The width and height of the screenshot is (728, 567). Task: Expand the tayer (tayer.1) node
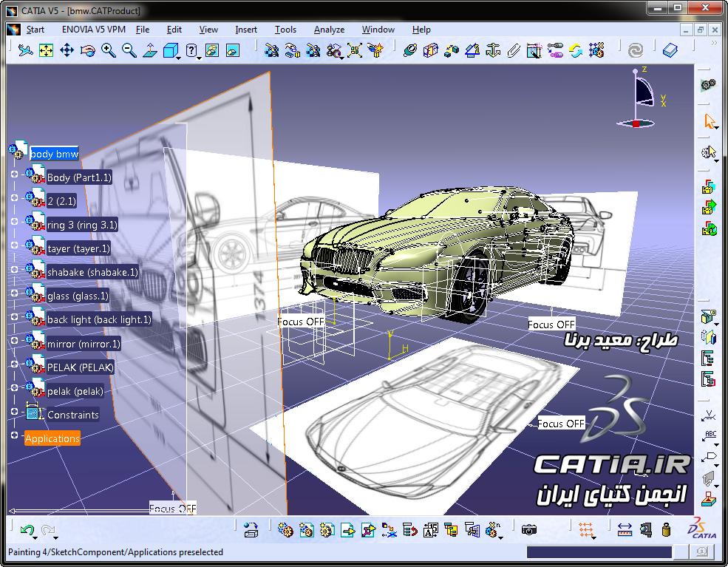(x=14, y=245)
